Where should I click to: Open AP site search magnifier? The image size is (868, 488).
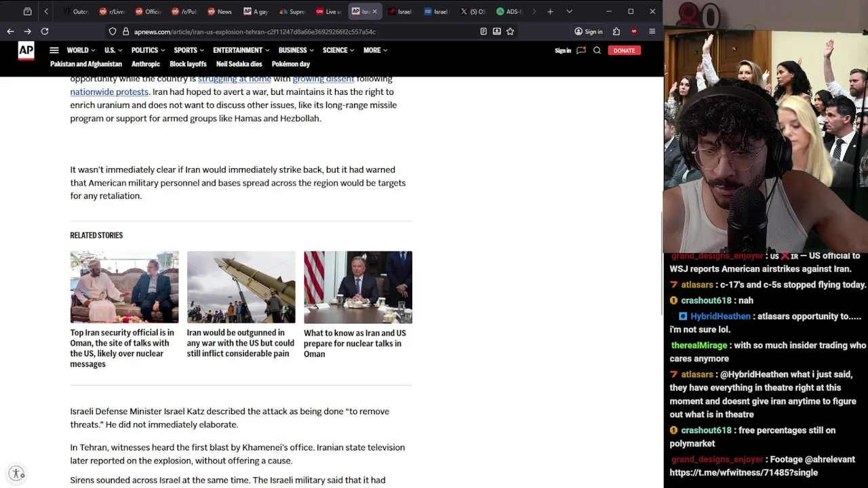(597, 50)
